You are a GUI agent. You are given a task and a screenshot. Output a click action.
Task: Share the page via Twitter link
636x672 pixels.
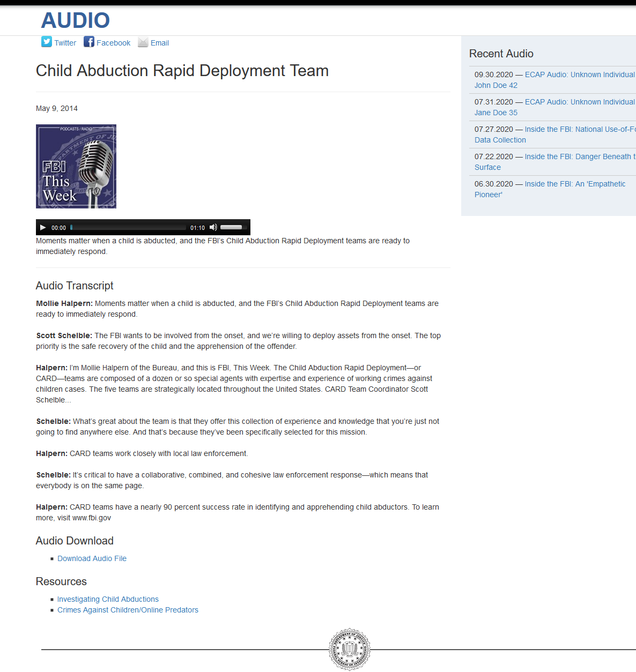point(65,43)
